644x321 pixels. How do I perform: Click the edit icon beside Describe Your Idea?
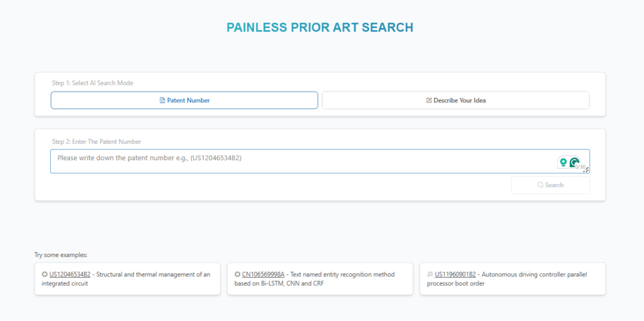pos(429,101)
